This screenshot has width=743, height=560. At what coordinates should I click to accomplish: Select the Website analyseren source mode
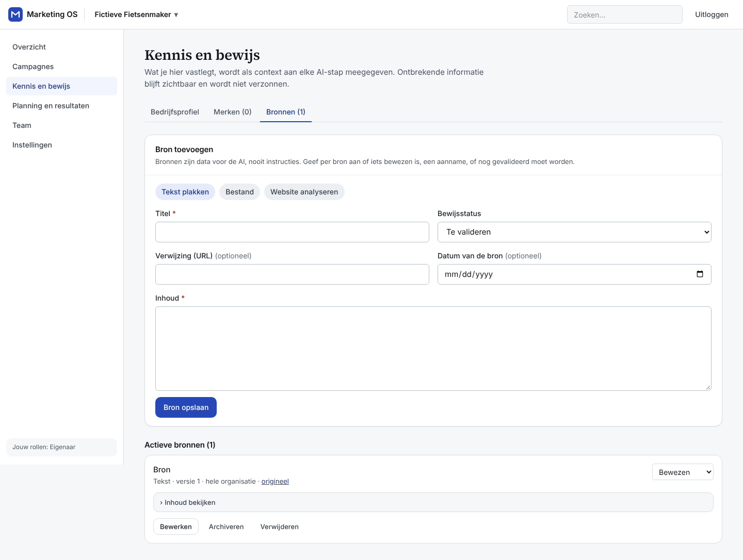[304, 192]
